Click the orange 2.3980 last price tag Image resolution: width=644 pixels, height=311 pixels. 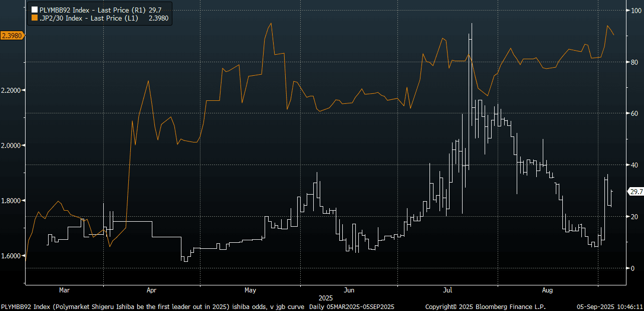pos(11,36)
